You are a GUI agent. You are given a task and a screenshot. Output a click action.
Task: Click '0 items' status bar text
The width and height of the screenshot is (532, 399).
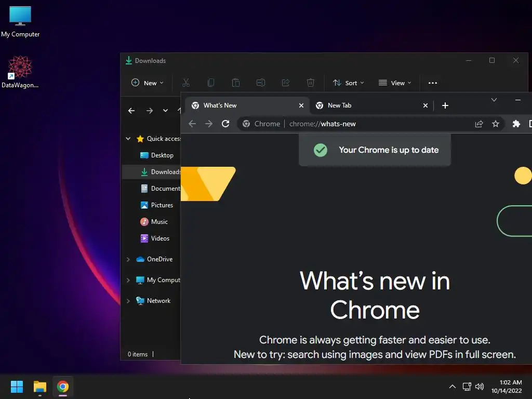click(137, 354)
